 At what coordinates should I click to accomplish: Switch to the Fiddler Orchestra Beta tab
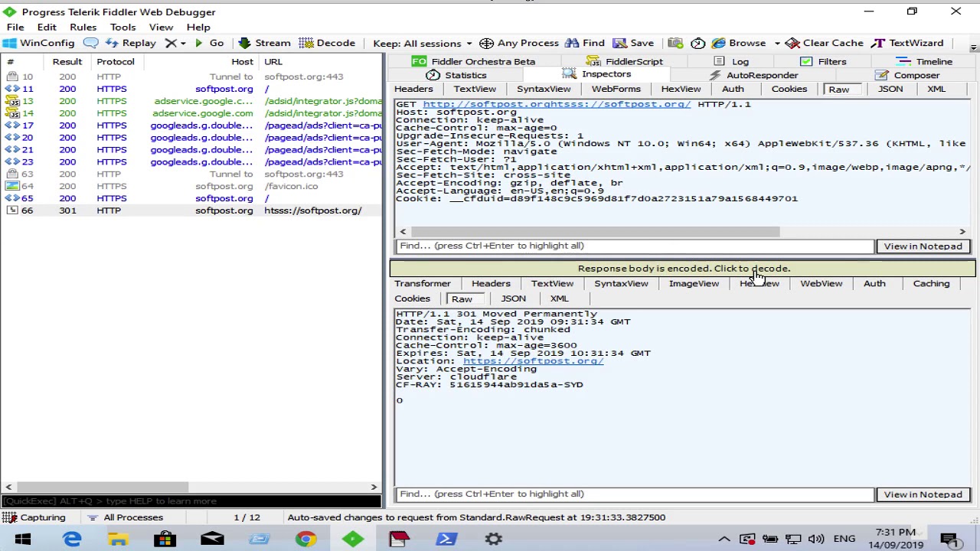pyautogui.click(x=474, y=61)
